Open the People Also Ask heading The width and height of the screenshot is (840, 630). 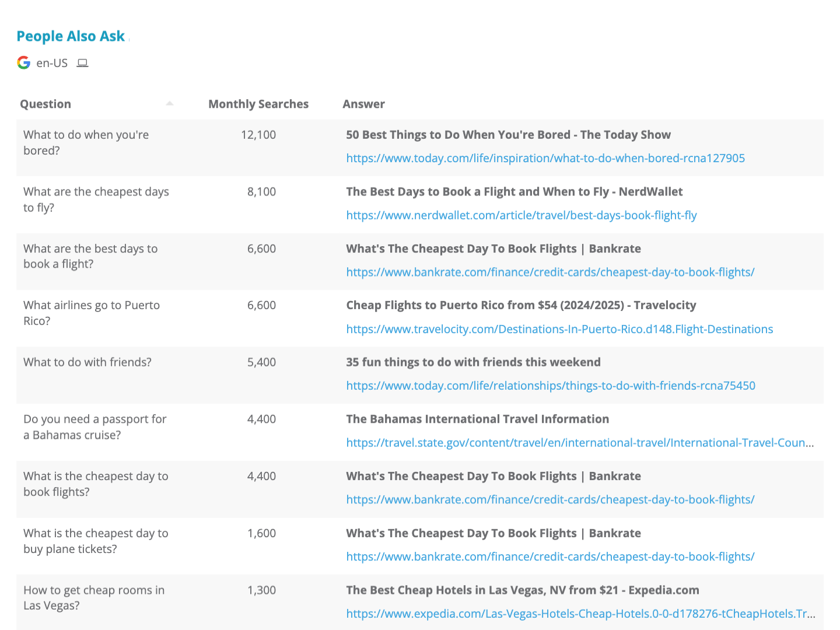[71, 36]
